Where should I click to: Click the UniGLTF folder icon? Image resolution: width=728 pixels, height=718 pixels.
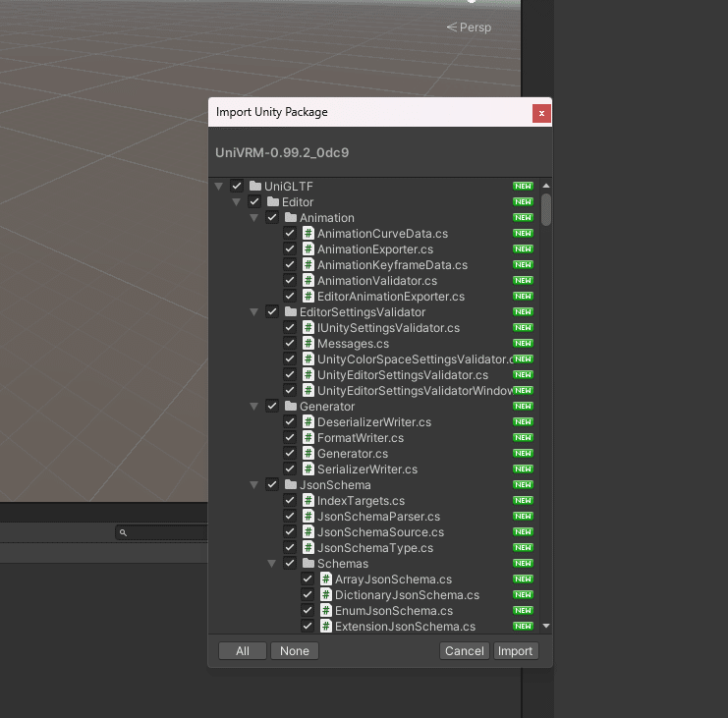click(x=254, y=186)
